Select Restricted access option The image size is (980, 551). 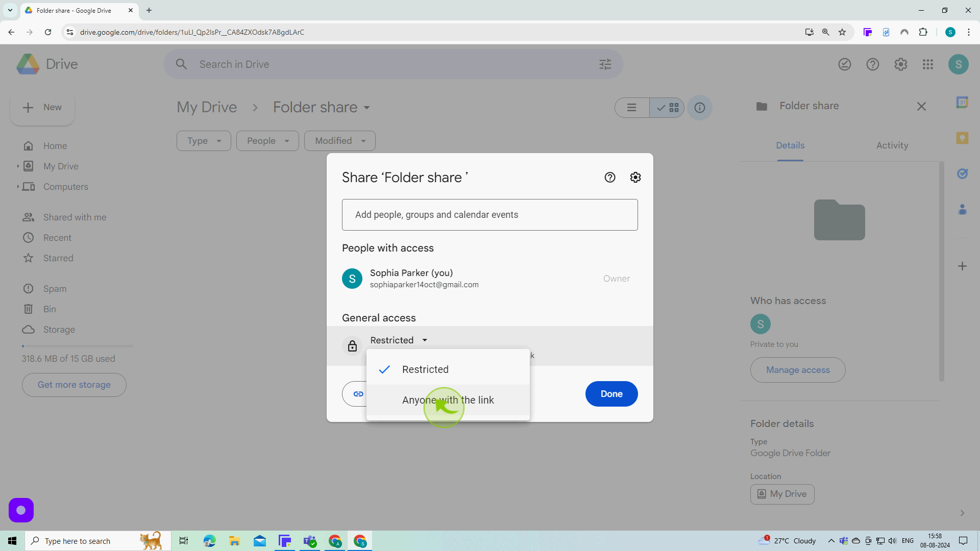point(448,369)
